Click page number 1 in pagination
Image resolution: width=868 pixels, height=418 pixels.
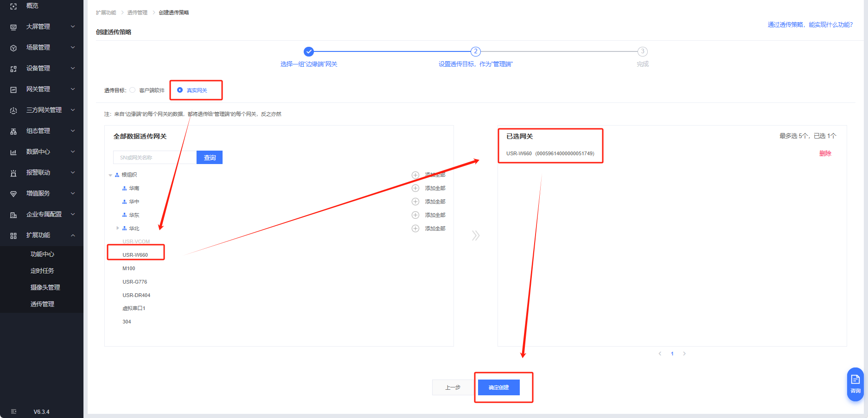(672, 354)
